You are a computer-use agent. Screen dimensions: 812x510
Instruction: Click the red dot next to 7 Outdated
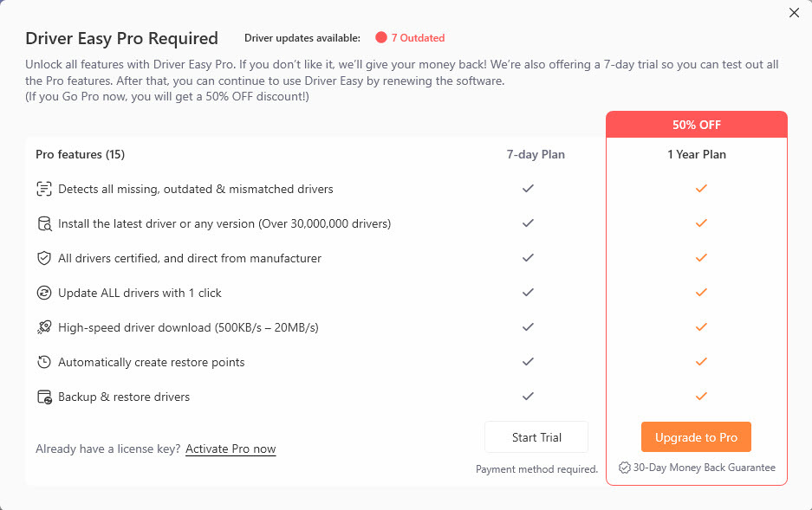pos(380,38)
